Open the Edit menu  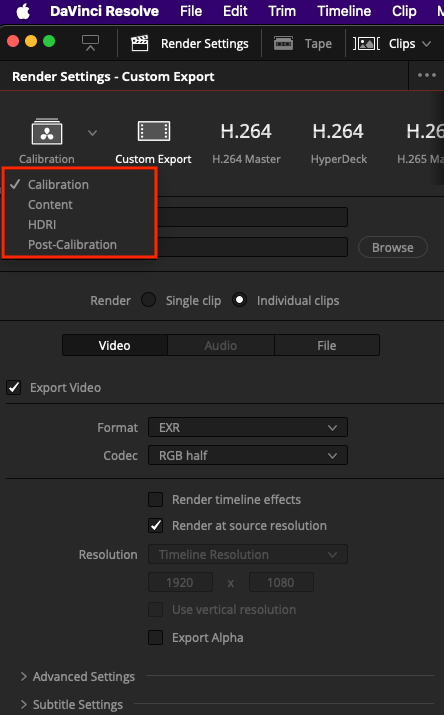point(235,11)
